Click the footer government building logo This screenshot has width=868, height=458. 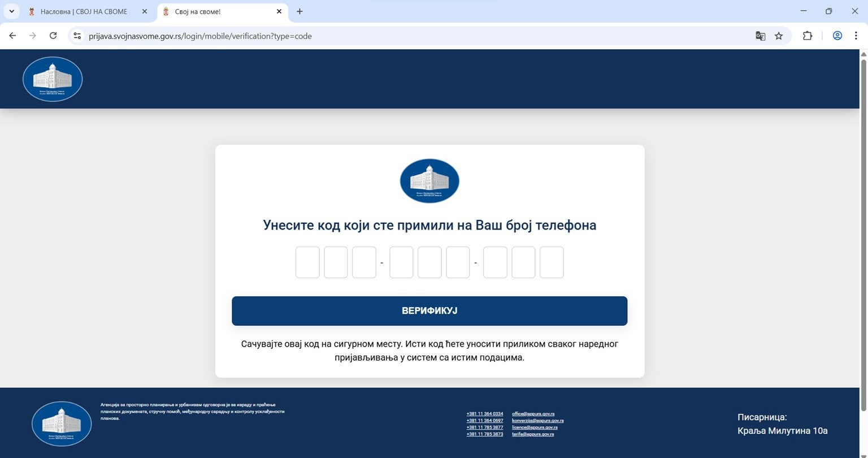click(62, 424)
